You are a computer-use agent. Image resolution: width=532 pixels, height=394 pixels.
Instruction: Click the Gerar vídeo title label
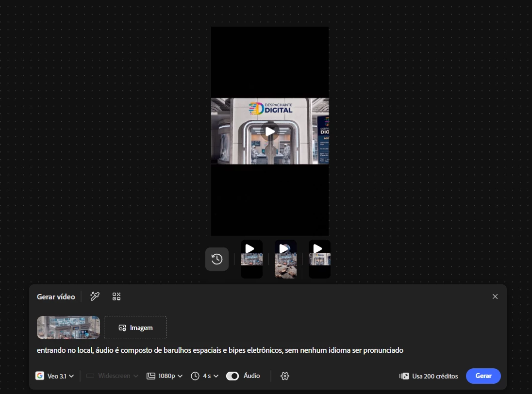[56, 296]
